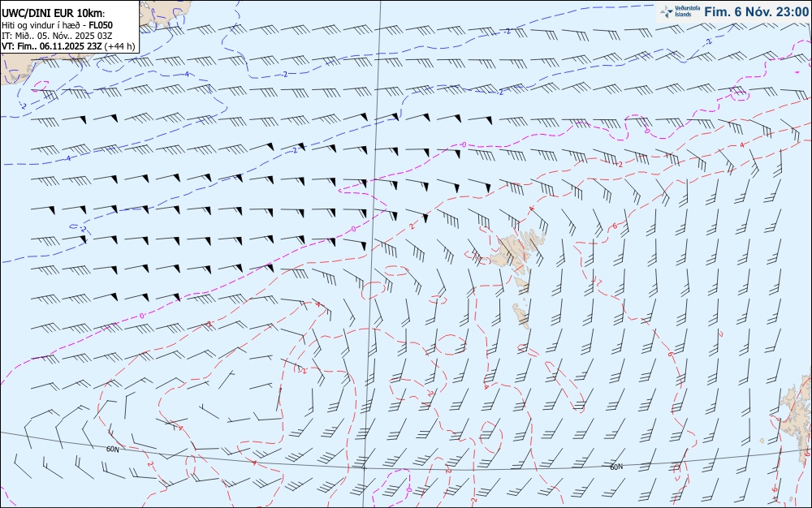Select the 'IT: Mið.. 05. Nóv.. 2025 03Z' line

click(x=57, y=36)
